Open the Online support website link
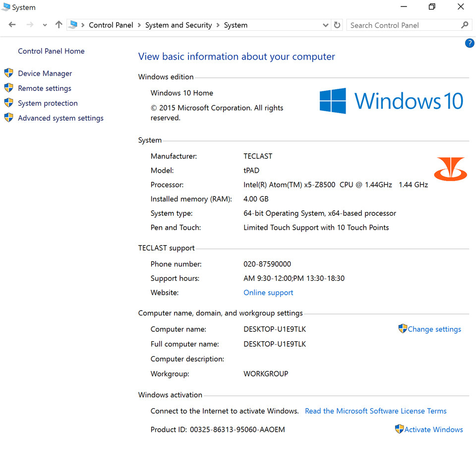 click(x=268, y=293)
